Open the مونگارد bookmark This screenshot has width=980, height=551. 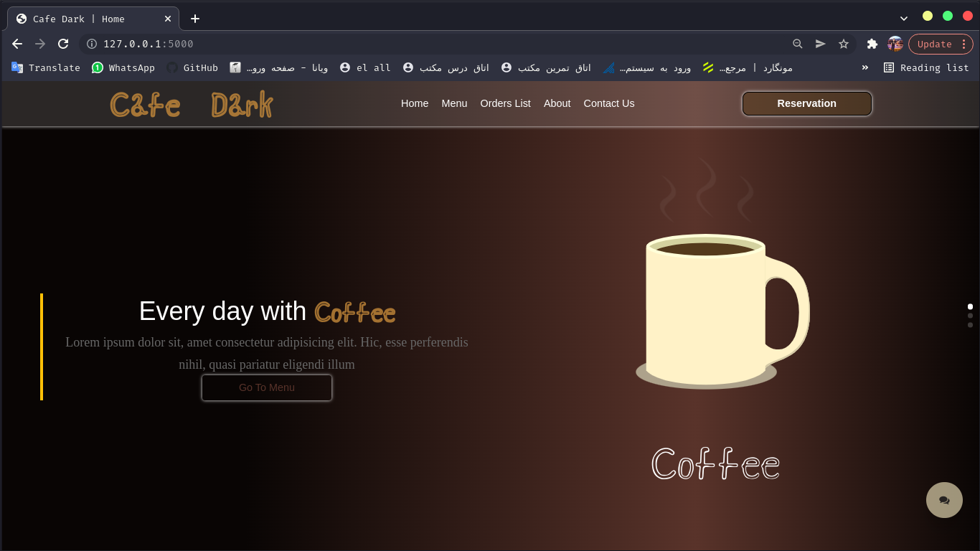pos(748,67)
